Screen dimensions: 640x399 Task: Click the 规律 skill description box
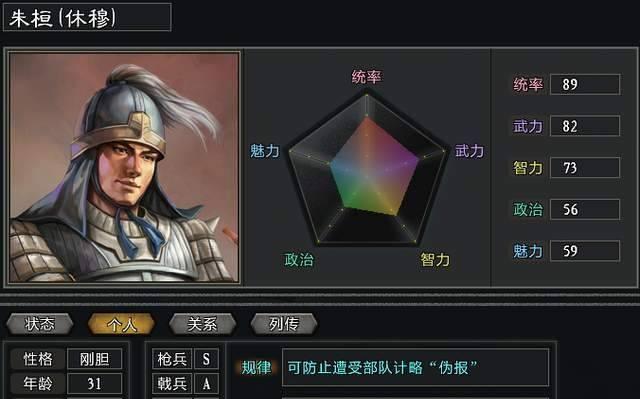point(415,367)
